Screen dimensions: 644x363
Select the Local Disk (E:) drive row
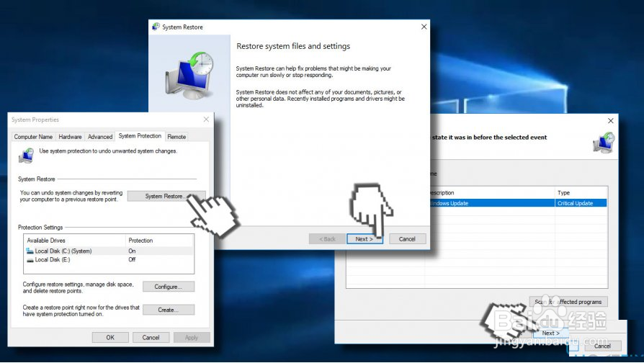coord(109,260)
